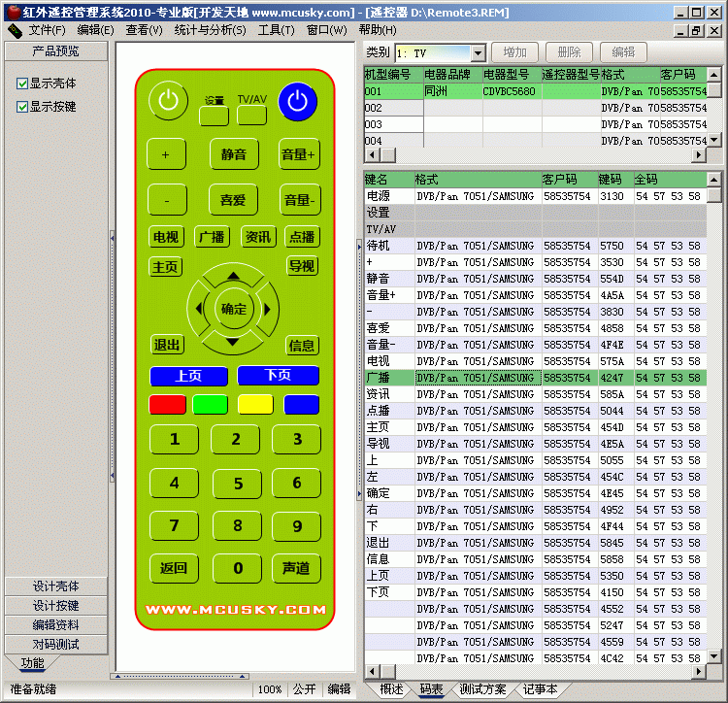728x703 pixels.
Task: Click the red color key on remote
Action: [x=167, y=405]
